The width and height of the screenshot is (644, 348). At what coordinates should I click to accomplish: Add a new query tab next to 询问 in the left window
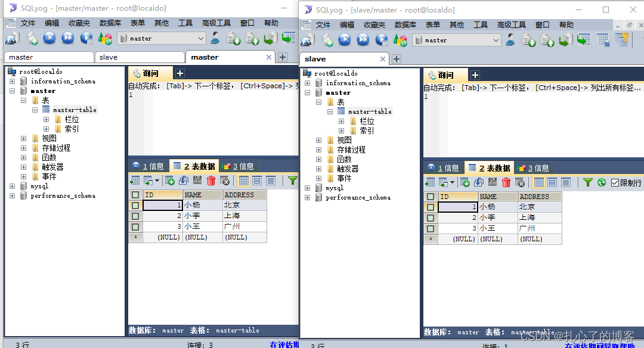coord(180,73)
